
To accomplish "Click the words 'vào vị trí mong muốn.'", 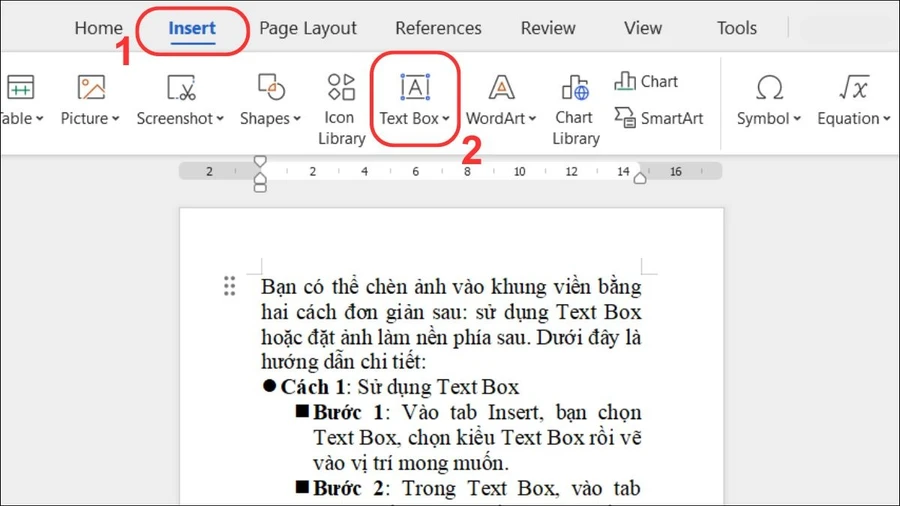I will 411,463.
